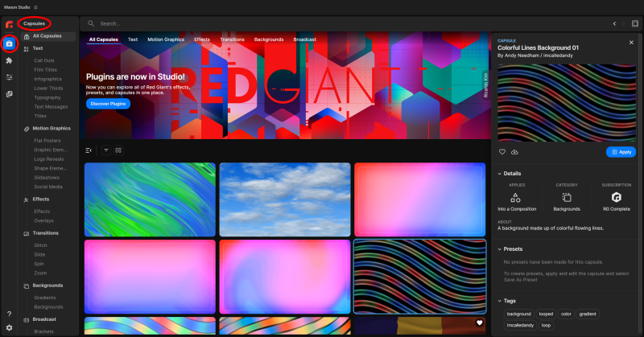Click the 'looped' tag
The height and width of the screenshot is (337, 644).
546,314
